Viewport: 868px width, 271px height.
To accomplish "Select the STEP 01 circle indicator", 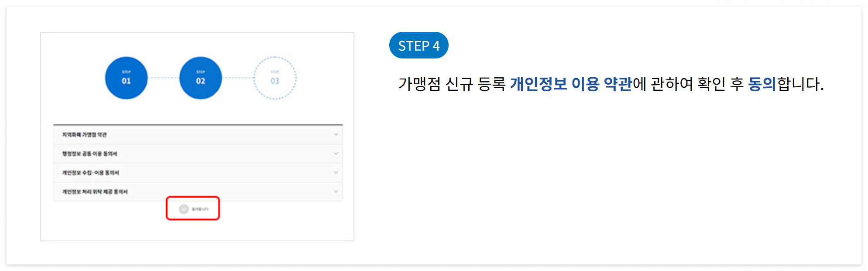I will tap(126, 77).
